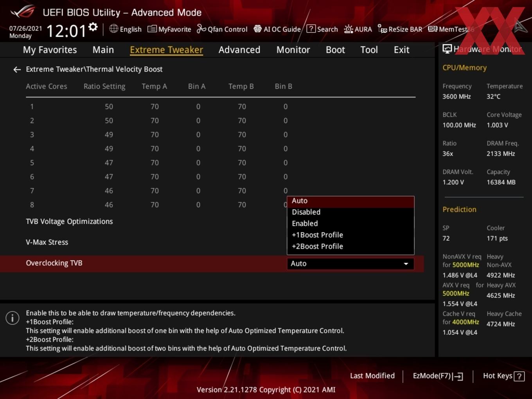Click the 2133 MHz DRAM frequency value
532x399 pixels.
pyautogui.click(x=501, y=154)
